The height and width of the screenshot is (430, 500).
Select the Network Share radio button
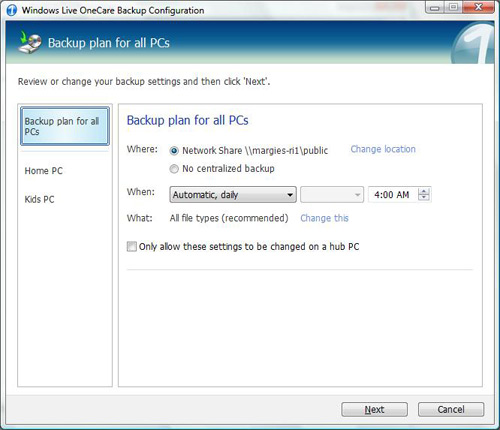tap(174, 151)
